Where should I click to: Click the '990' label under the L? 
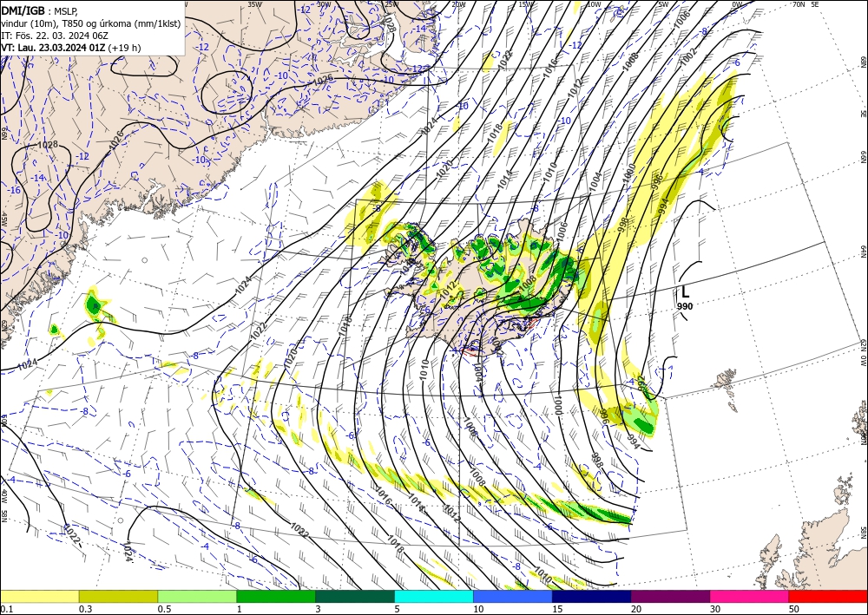(x=685, y=306)
